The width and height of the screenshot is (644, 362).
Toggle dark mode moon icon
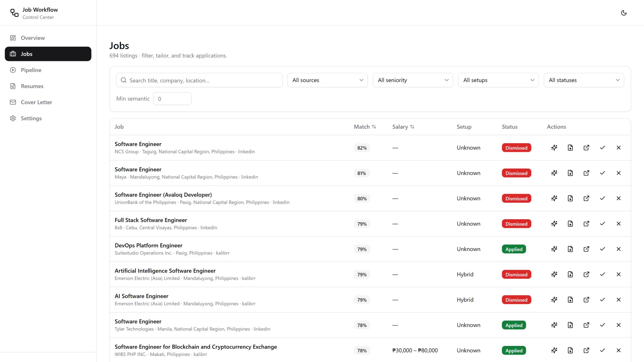624,13
